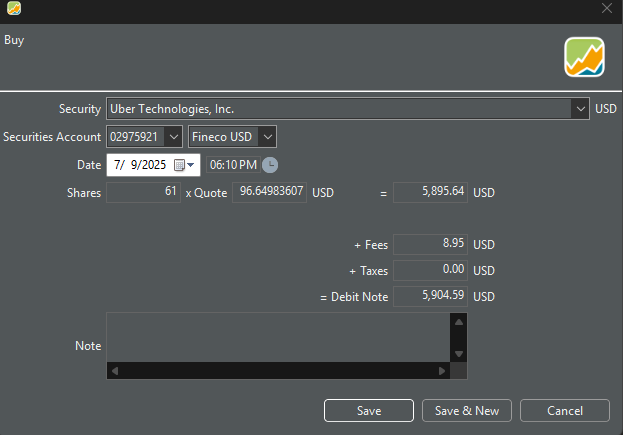Click the = Debit Note label

click(x=354, y=297)
